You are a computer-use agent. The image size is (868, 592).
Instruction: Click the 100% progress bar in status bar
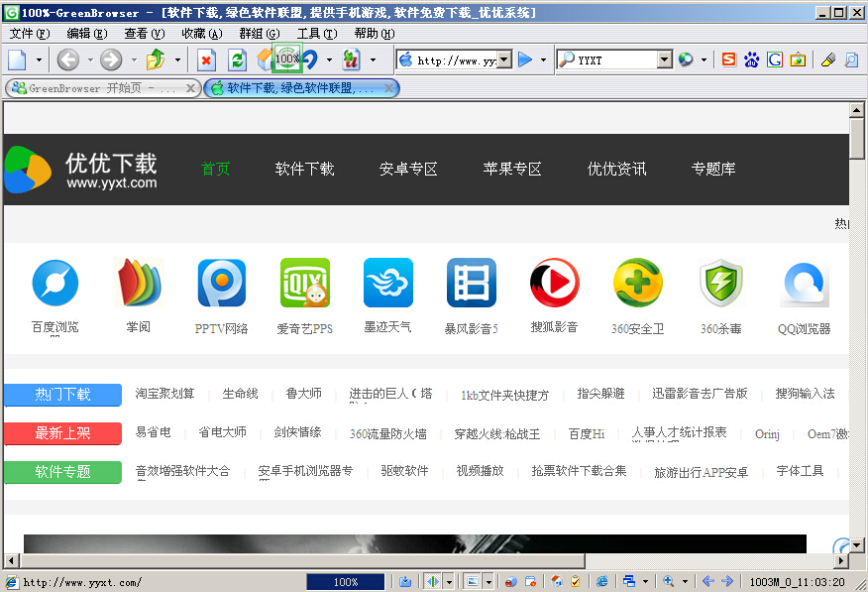[346, 582]
